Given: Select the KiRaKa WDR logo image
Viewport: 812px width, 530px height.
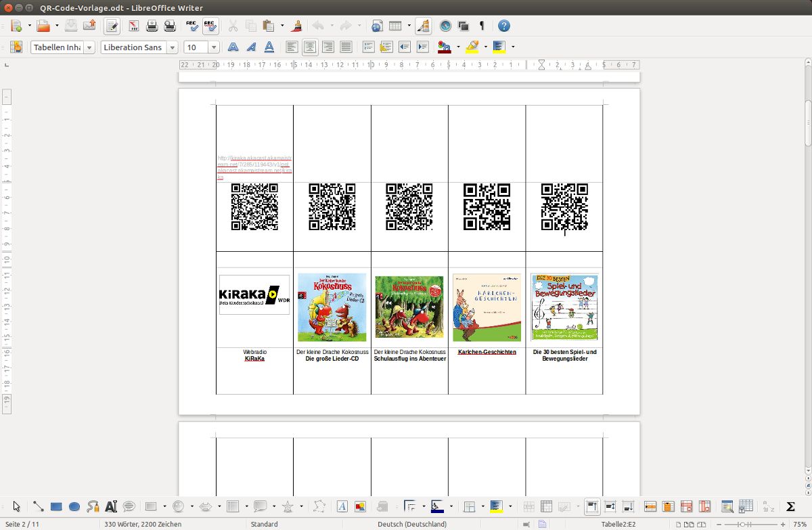Looking at the screenshot, I should 254,294.
